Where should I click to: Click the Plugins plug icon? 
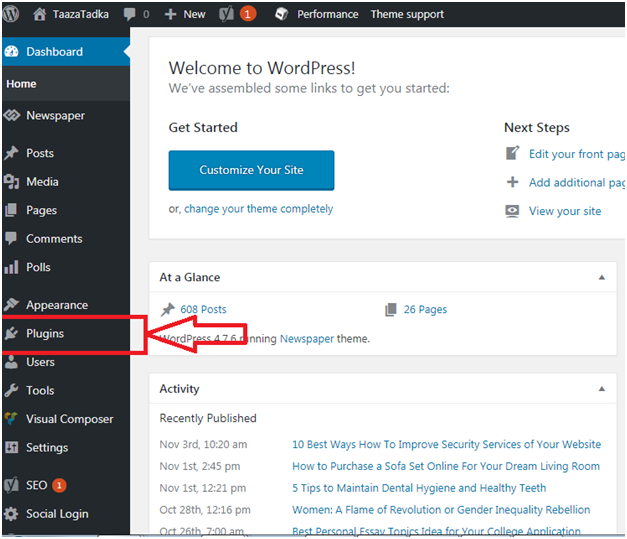pos(12,333)
